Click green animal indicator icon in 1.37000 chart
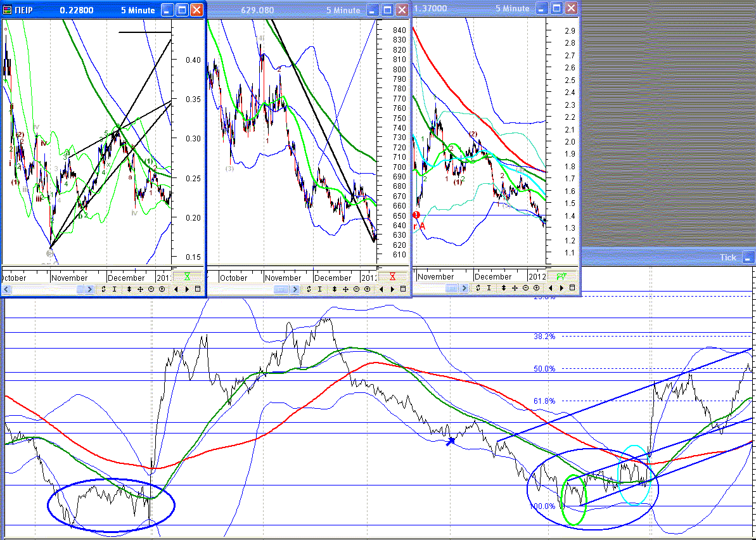The width and height of the screenshot is (756, 540). coord(561,276)
